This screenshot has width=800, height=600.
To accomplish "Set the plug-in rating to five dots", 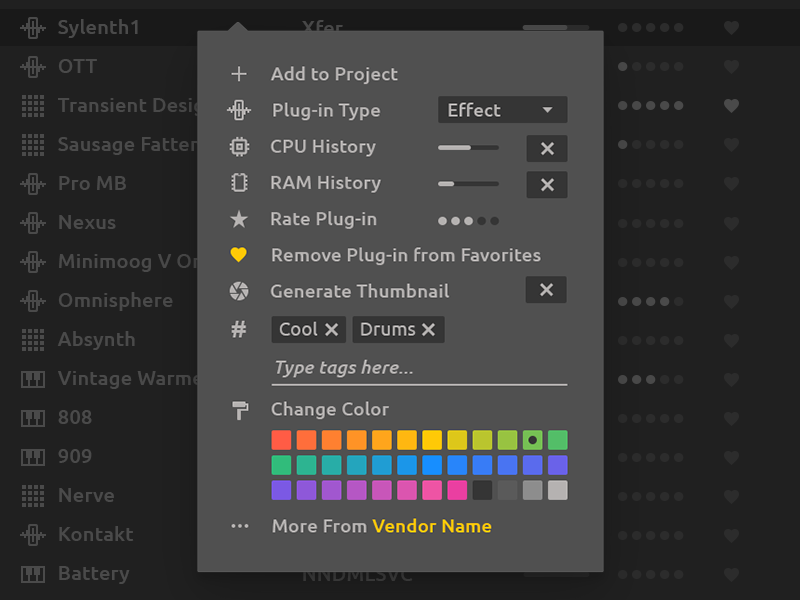I will click(x=494, y=220).
